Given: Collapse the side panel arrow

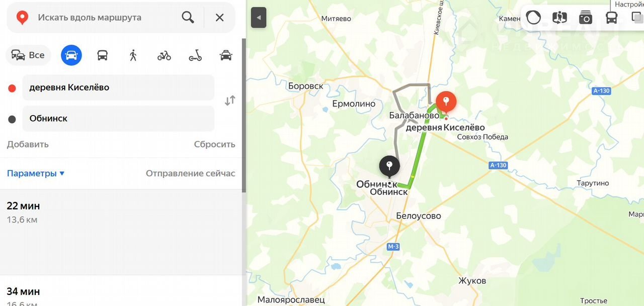Looking at the screenshot, I should click(x=259, y=18).
